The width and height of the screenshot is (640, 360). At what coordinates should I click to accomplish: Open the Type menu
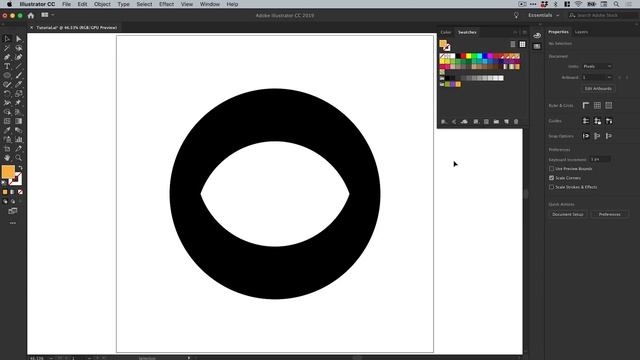(123, 4)
